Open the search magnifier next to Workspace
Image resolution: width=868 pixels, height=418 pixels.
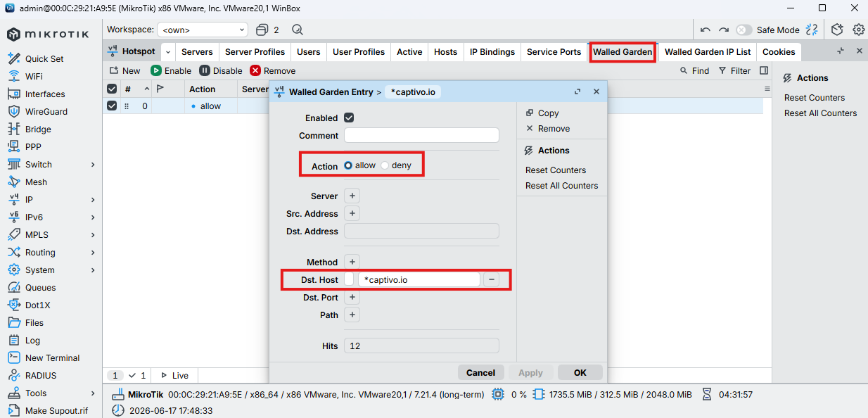click(298, 30)
